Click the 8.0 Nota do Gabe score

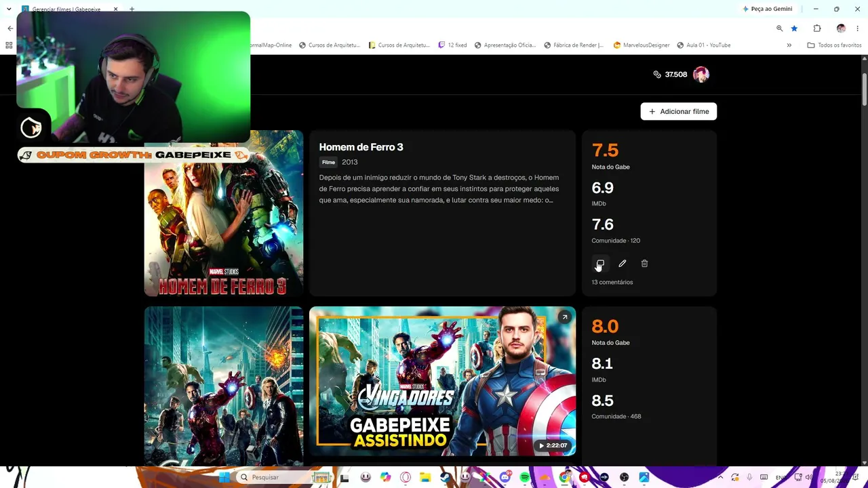coord(605,327)
